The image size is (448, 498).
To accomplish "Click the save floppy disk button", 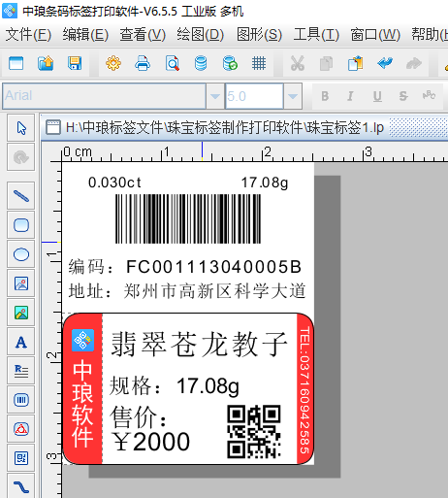I will (x=75, y=63).
